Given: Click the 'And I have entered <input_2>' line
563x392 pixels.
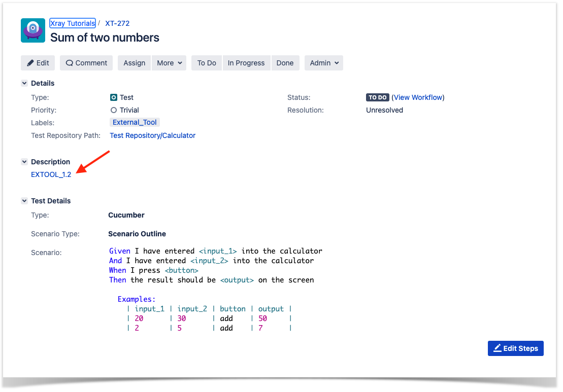Looking at the screenshot, I should (x=212, y=261).
